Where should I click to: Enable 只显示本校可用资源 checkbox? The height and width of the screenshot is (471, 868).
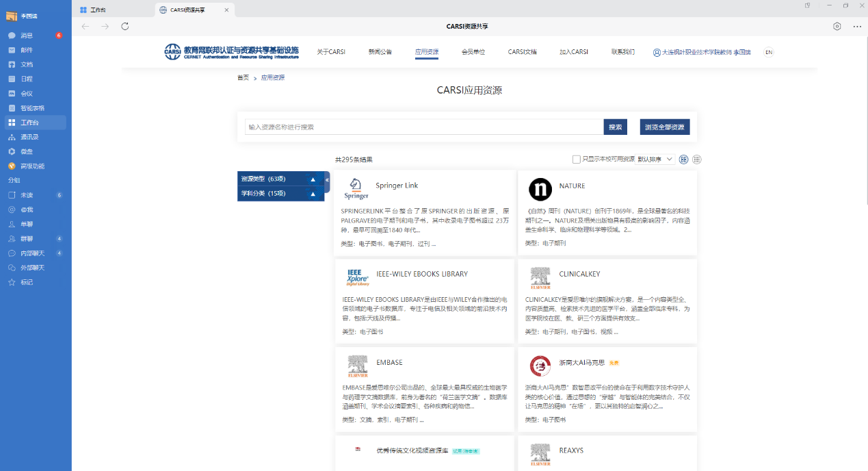pos(576,160)
